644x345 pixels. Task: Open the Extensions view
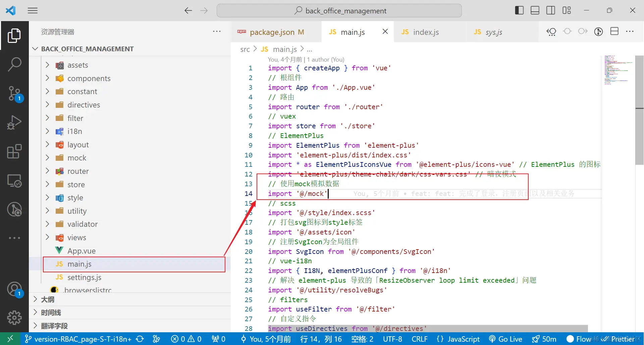tap(14, 152)
